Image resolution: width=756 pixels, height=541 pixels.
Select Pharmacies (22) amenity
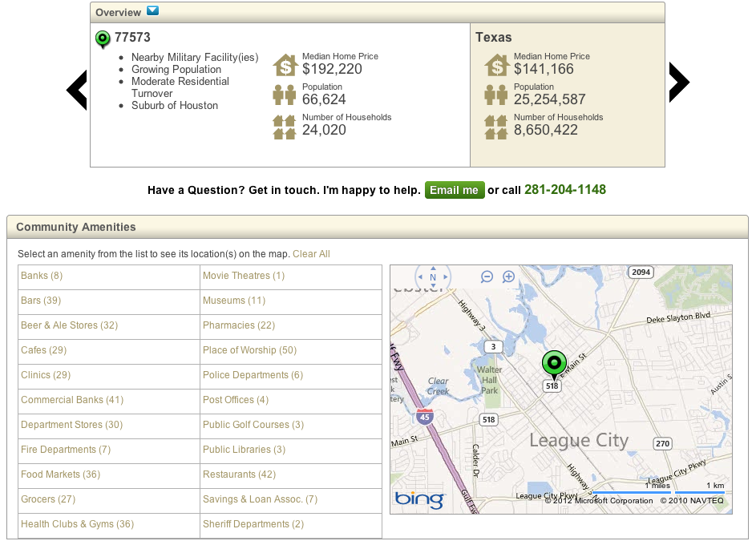pyautogui.click(x=239, y=325)
